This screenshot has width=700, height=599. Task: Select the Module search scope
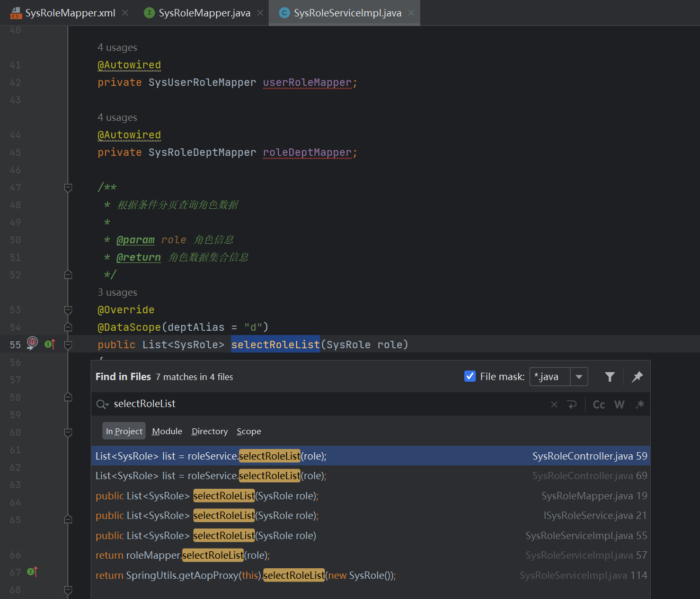tap(167, 431)
